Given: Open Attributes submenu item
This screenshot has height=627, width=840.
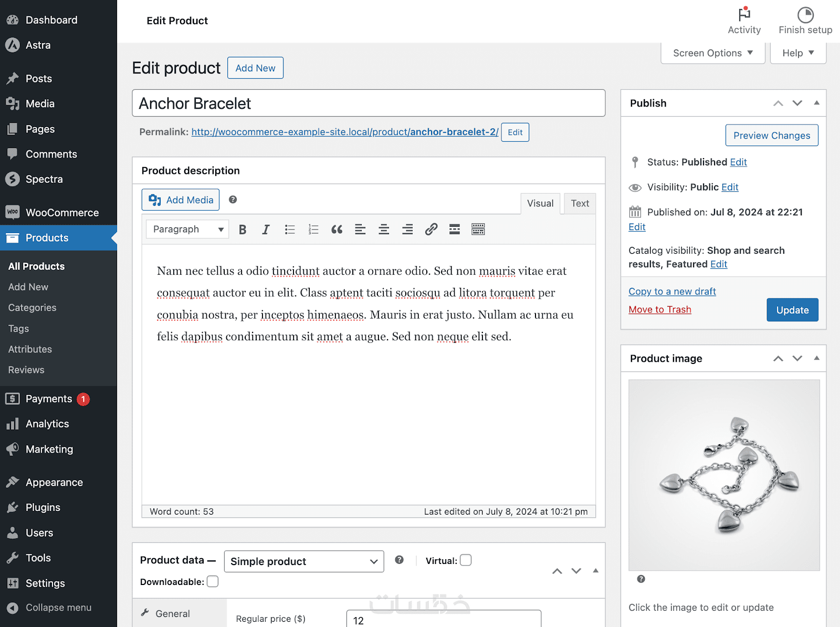Looking at the screenshot, I should pos(30,349).
